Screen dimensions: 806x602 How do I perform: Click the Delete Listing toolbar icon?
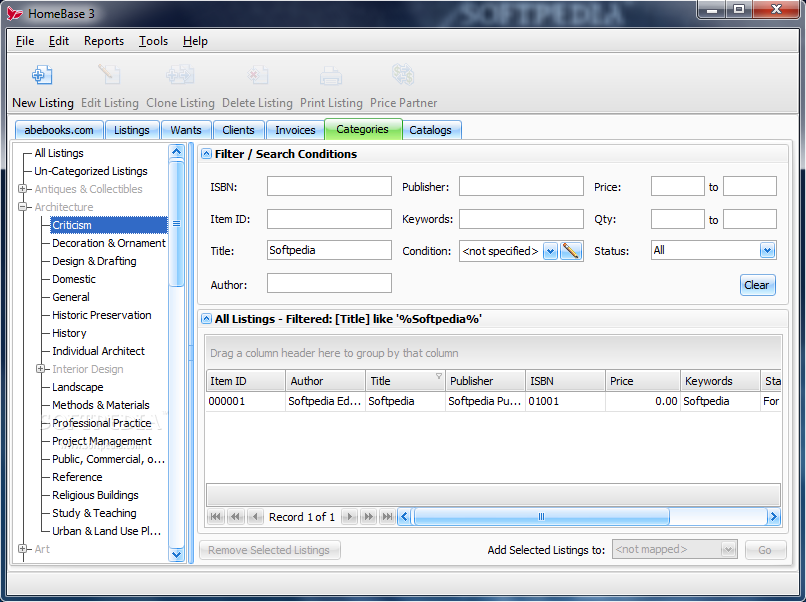point(257,75)
